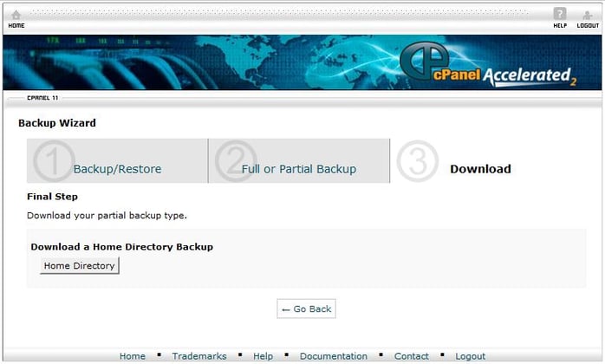This screenshot has width=605, height=364.
Task: Click the HELP text label in header
Action: click(x=560, y=25)
